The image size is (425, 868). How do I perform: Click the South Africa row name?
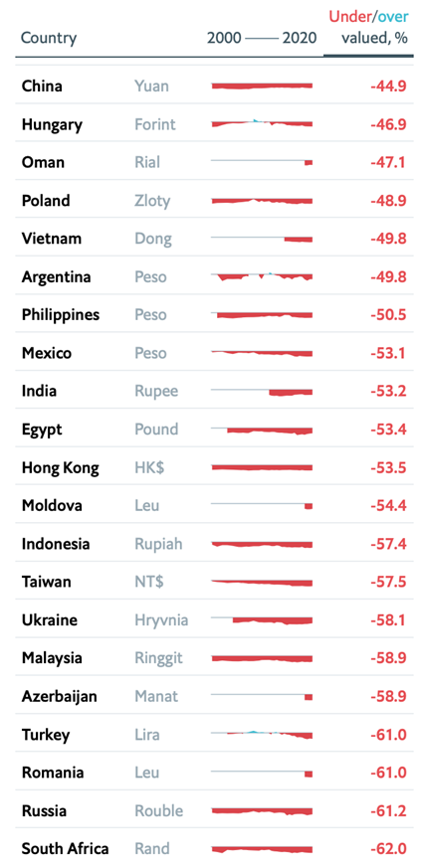pyautogui.click(x=66, y=849)
